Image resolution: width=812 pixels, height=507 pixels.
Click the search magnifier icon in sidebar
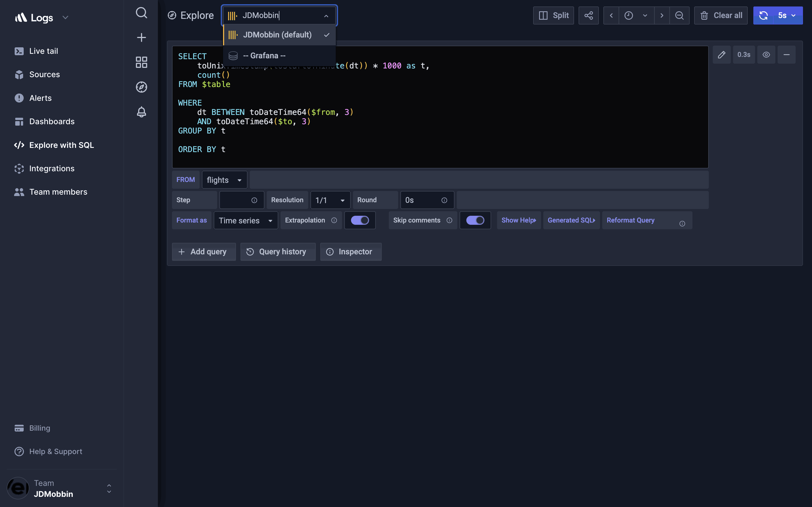(x=141, y=13)
